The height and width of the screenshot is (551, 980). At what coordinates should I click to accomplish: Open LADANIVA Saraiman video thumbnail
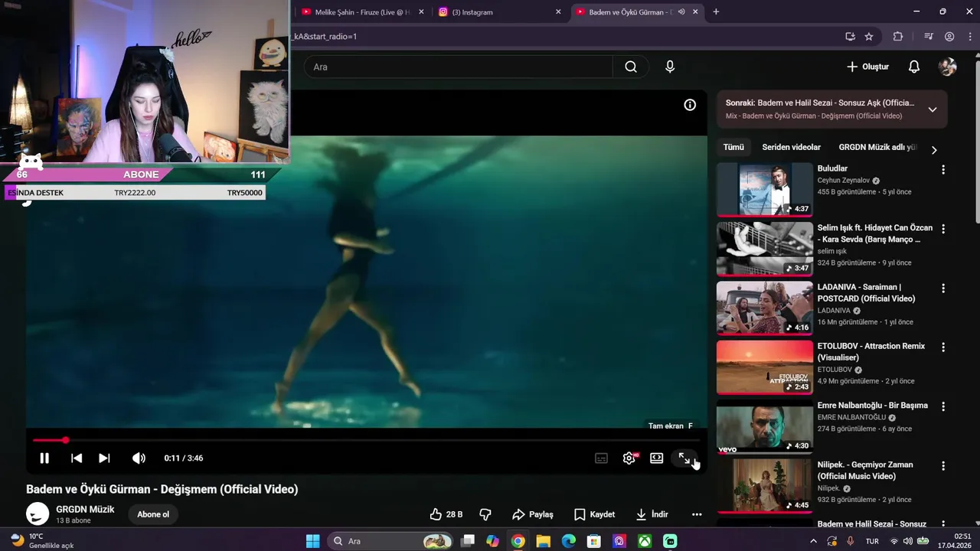(x=765, y=308)
